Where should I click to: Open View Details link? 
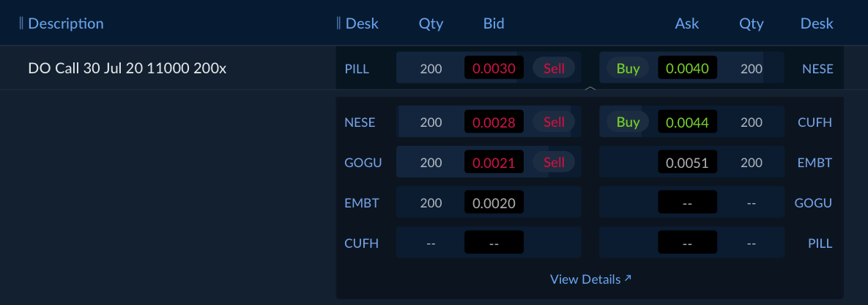click(590, 279)
